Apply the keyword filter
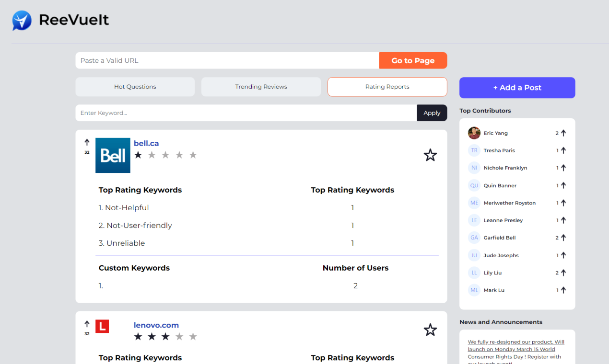 432,113
